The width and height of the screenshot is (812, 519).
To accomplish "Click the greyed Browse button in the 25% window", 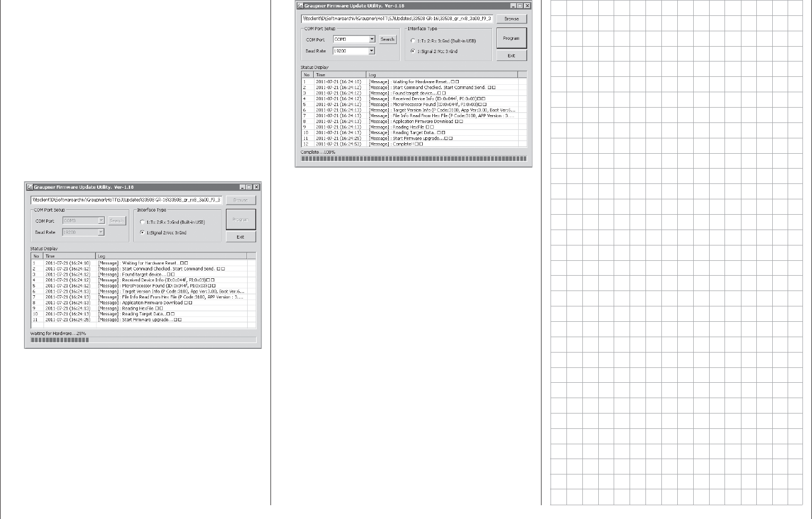I will click(x=241, y=200).
